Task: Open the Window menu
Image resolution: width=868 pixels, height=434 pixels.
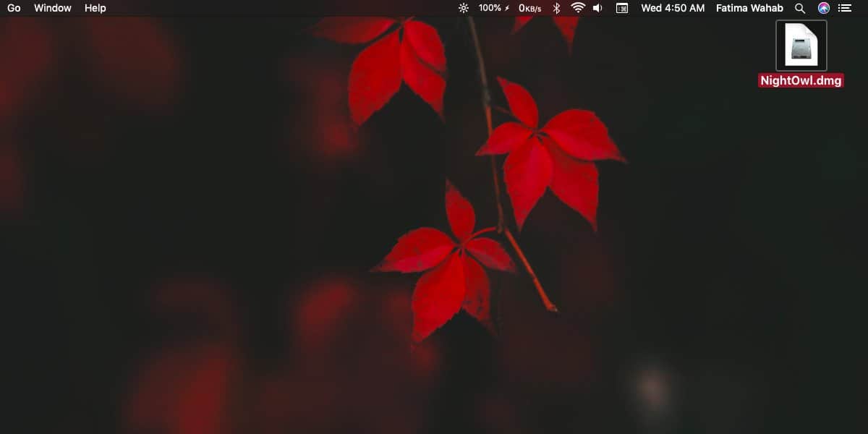Action: [52, 8]
